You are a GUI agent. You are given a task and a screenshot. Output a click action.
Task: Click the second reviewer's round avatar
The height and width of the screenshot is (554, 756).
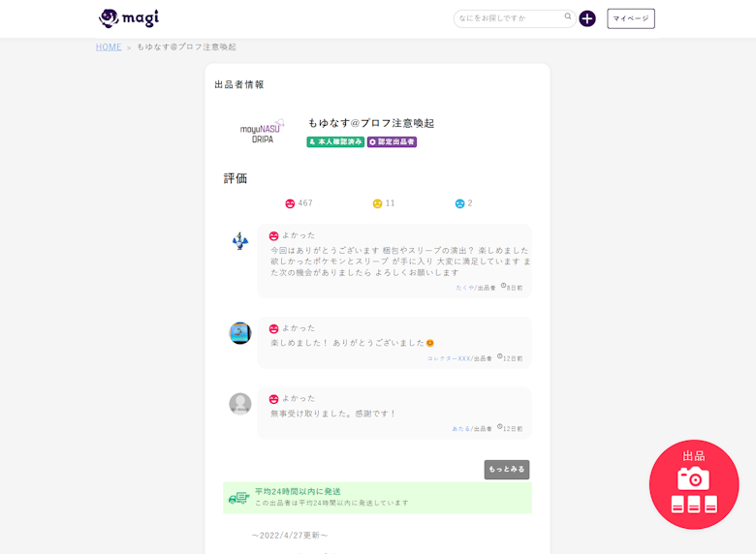(240, 333)
